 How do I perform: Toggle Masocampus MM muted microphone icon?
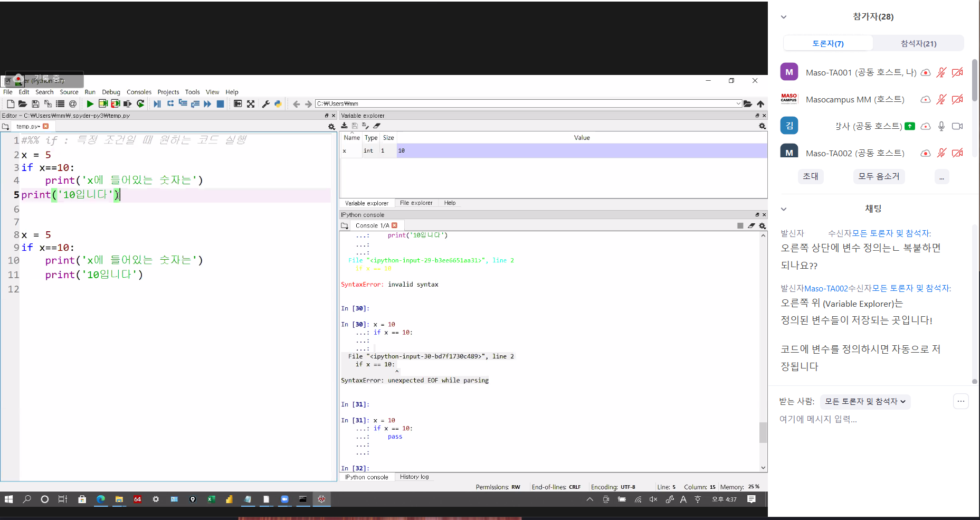(x=941, y=99)
